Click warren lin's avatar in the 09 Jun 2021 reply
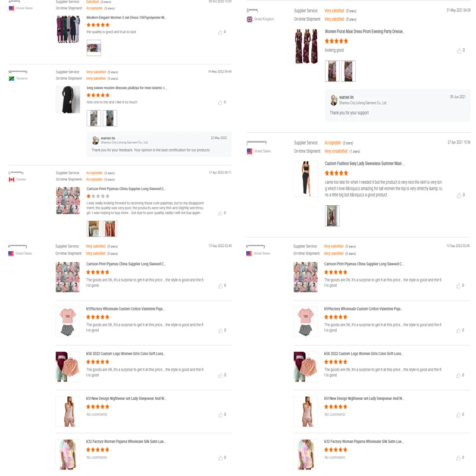 334,100
